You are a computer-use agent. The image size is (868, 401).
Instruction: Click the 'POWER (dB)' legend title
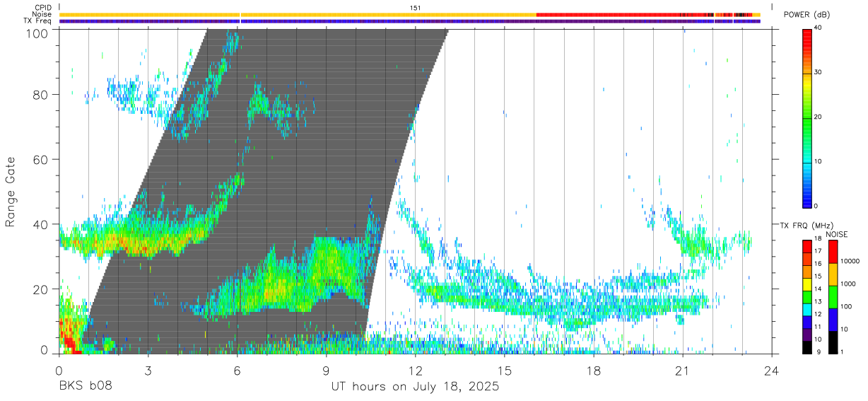[807, 15]
